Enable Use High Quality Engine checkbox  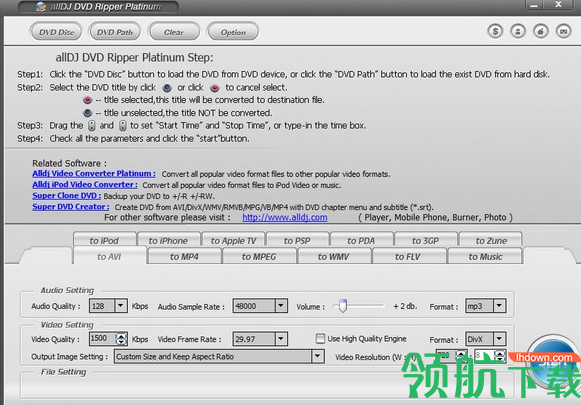click(x=320, y=338)
